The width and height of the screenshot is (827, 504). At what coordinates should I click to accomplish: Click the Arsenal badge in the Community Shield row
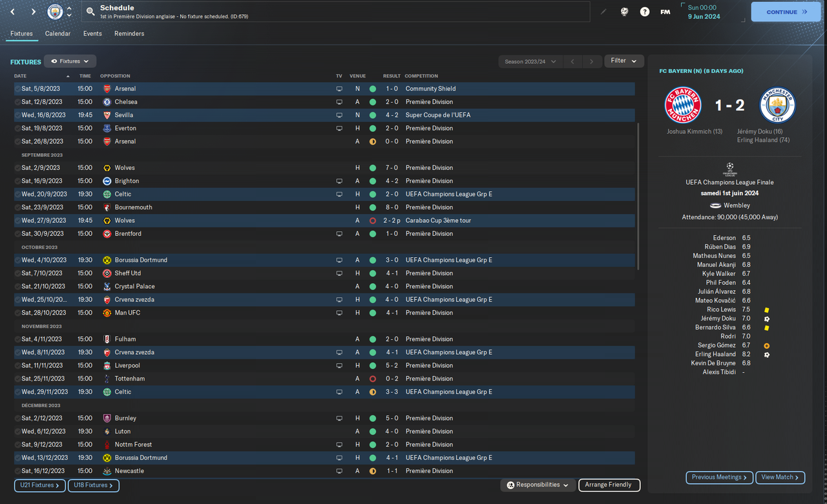[107, 89]
